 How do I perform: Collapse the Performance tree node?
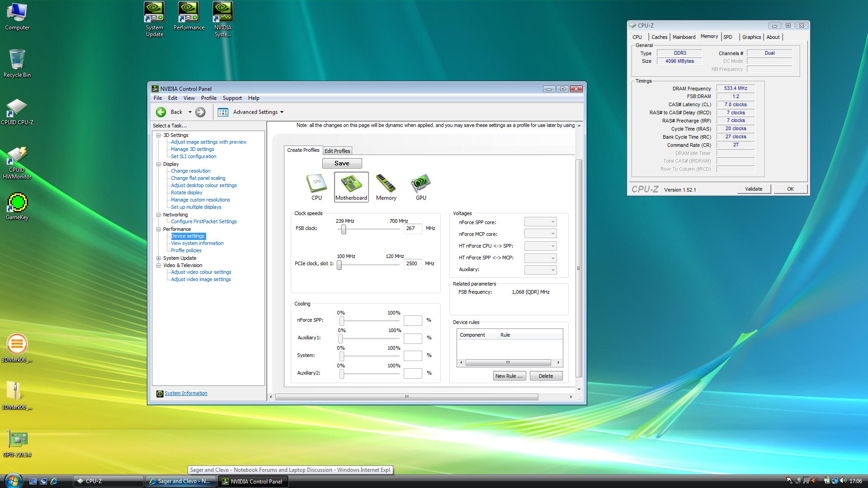159,229
